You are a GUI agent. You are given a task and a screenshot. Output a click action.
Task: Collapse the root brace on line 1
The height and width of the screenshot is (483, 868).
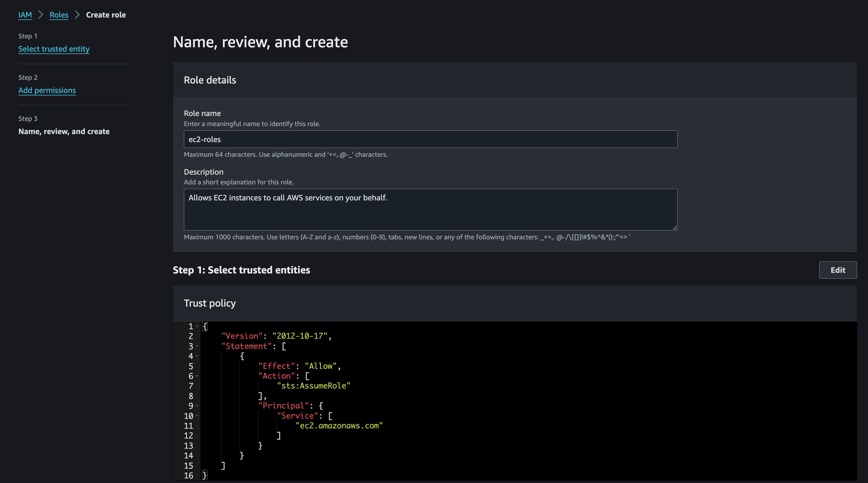tap(197, 326)
